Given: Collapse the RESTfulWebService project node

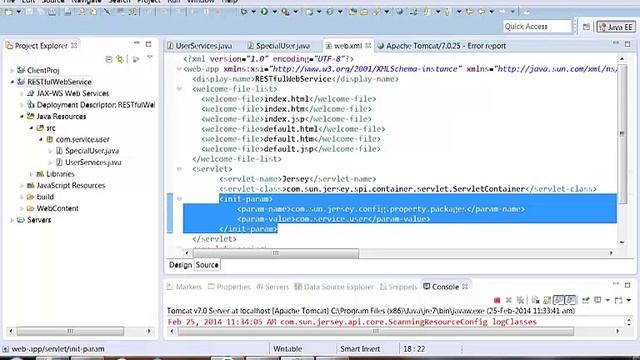Looking at the screenshot, I should click(12, 82).
